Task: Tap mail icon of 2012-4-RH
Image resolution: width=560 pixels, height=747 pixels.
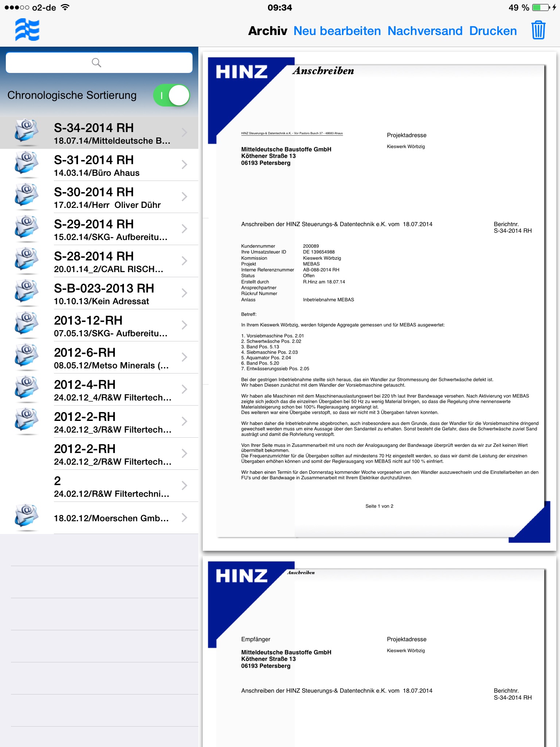Action: point(26,389)
